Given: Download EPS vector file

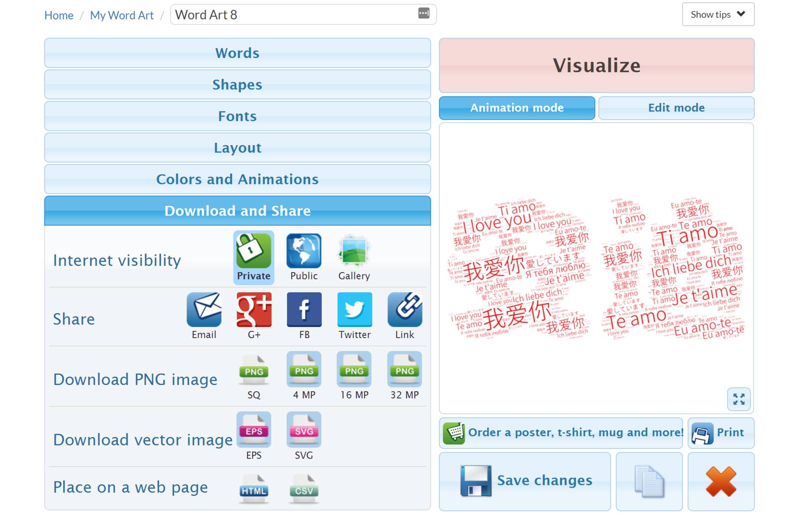Looking at the screenshot, I should click(254, 430).
